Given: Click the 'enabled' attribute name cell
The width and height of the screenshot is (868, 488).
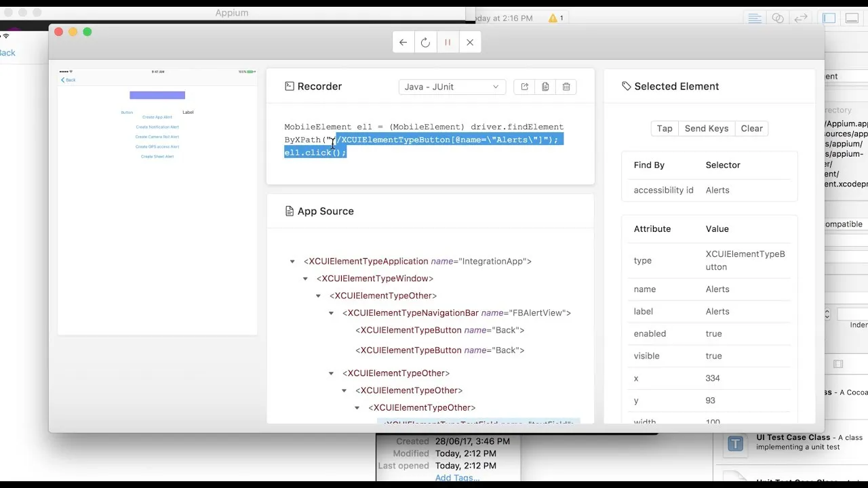Looking at the screenshot, I should click(650, 333).
